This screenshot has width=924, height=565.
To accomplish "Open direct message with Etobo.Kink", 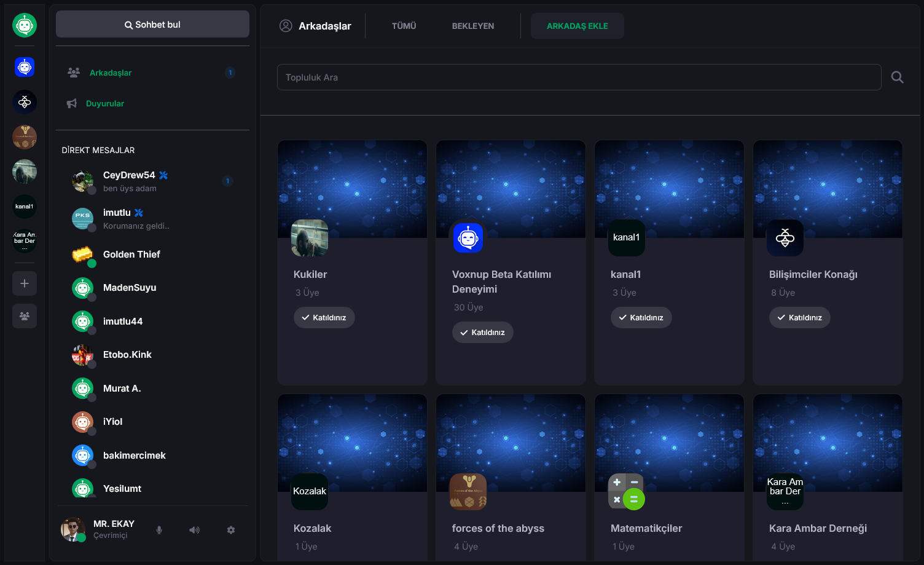I will (152, 355).
